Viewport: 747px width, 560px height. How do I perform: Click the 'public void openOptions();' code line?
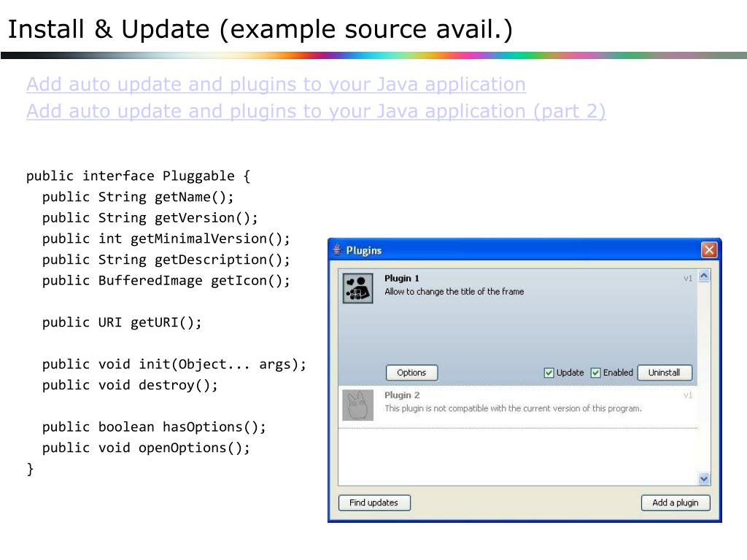coord(146,448)
